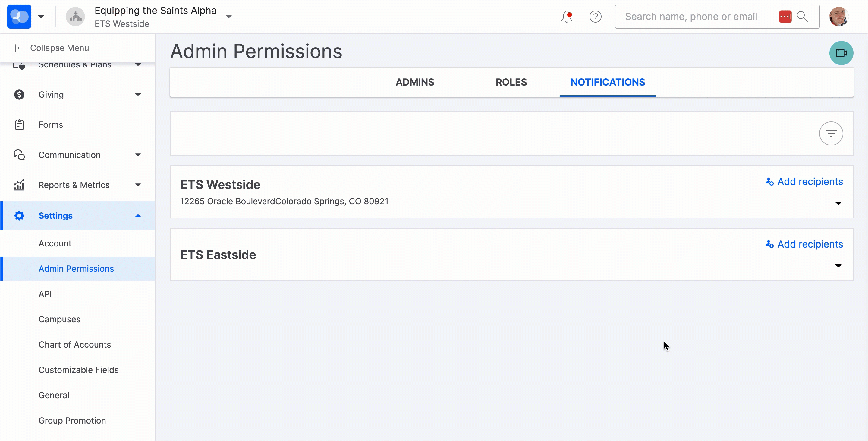Click the Forms clipboard icon
The image size is (868, 441).
click(x=19, y=124)
